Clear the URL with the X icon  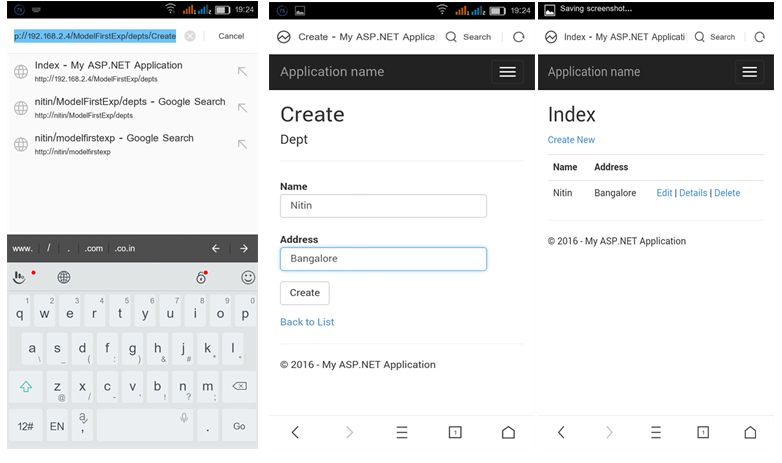coord(190,36)
